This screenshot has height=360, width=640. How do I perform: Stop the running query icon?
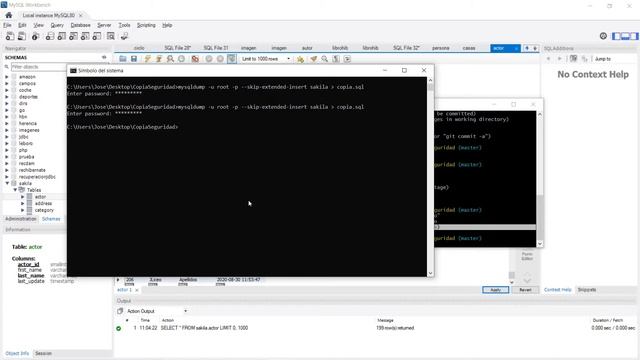pyautogui.click(x=182, y=59)
